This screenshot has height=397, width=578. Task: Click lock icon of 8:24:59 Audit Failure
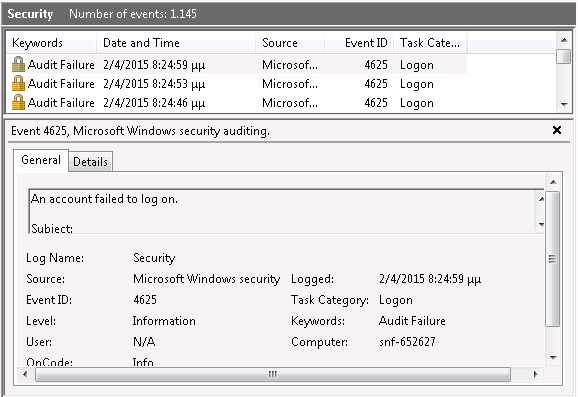[18, 65]
